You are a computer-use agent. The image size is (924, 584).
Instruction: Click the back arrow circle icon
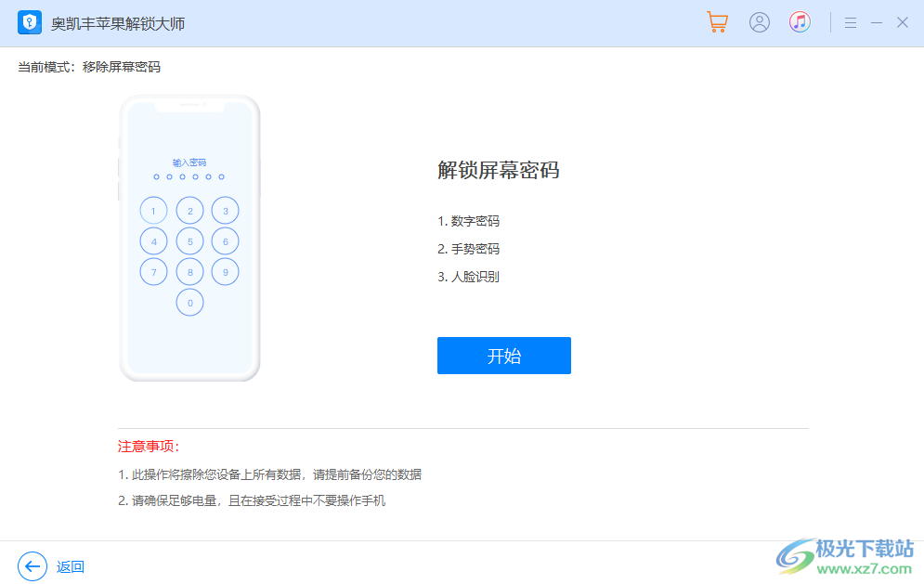[x=33, y=566]
